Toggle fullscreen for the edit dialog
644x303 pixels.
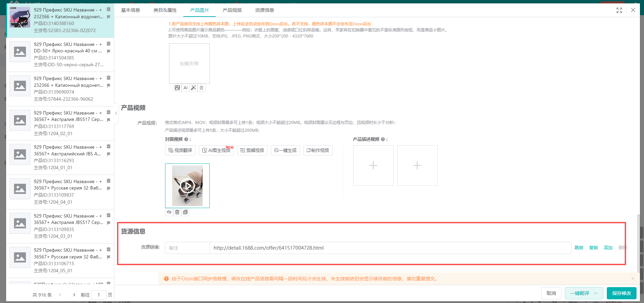point(619,10)
